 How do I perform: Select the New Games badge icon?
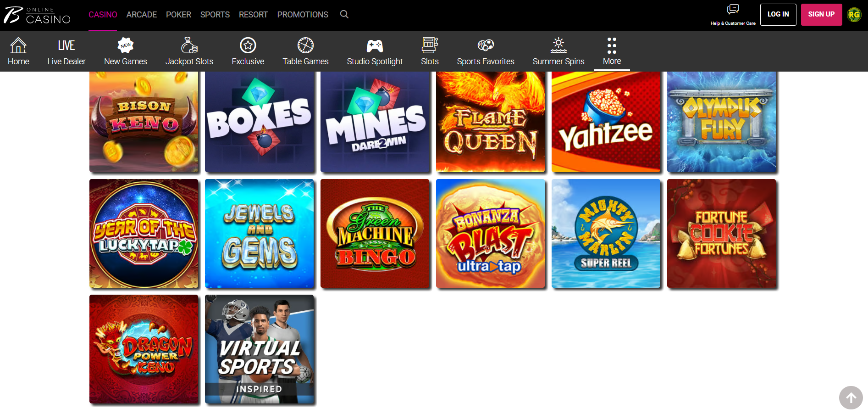pos(125,45)
